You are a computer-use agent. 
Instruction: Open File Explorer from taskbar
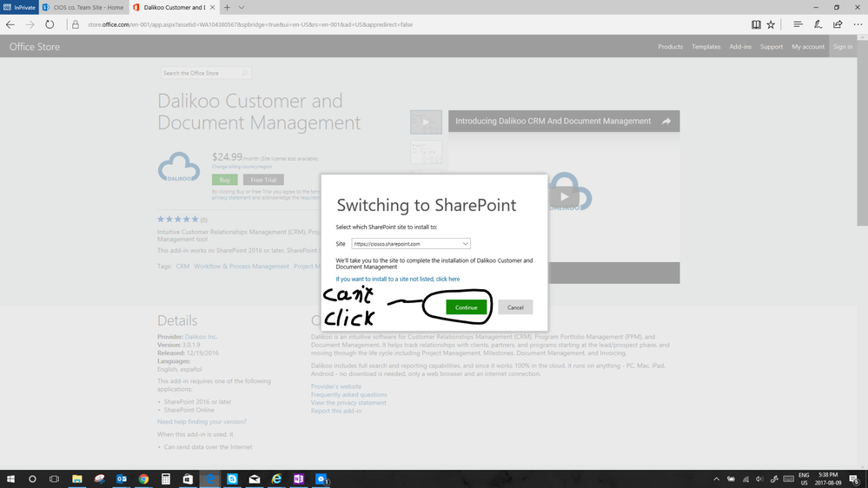pyautogui.click(x=77, y=479)
